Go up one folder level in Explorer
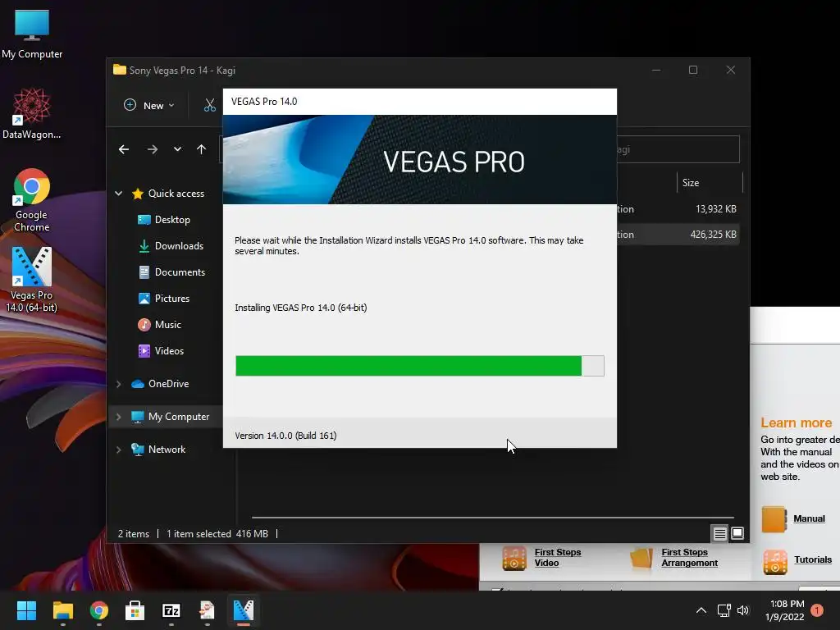The width and height of the screenshot is (840, 630). click(202, 149)
